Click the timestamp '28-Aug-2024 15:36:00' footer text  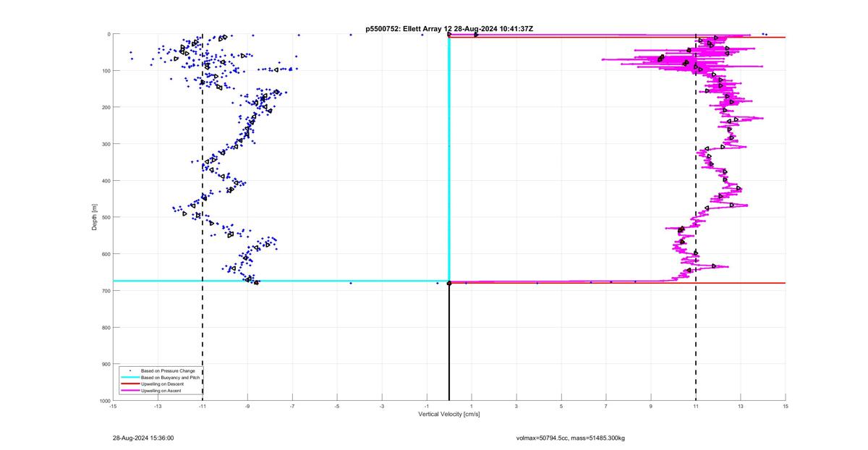[x=143, y=438]
